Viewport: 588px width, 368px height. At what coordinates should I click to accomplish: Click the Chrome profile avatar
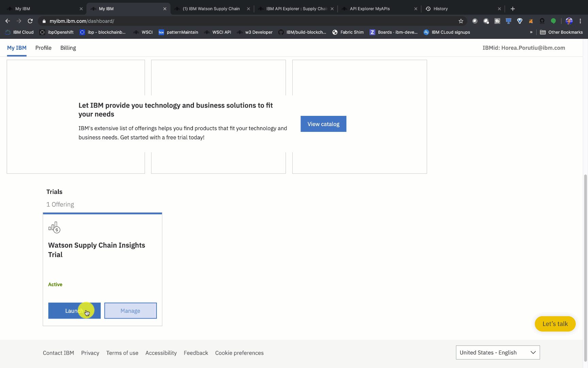569,21
